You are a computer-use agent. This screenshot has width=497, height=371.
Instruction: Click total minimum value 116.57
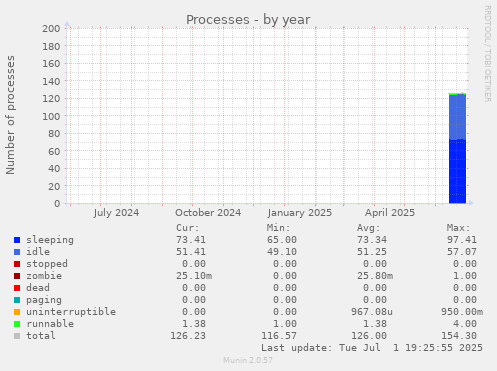279,336
